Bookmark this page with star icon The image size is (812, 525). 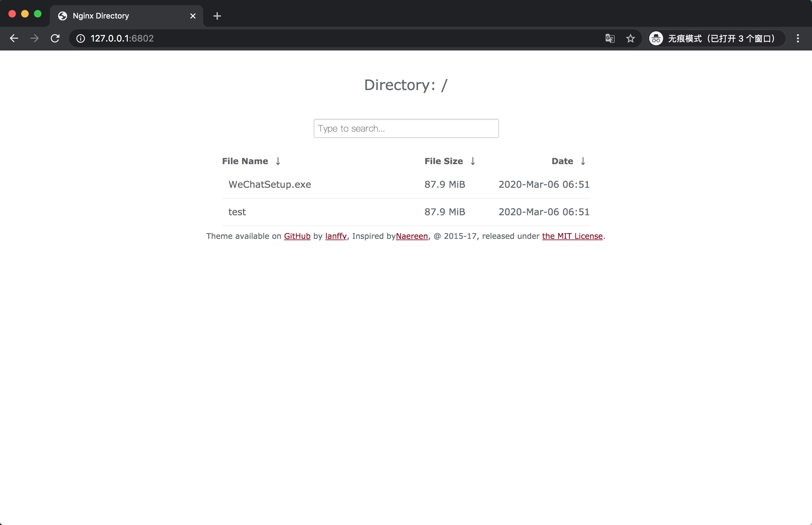pos(630,39)
